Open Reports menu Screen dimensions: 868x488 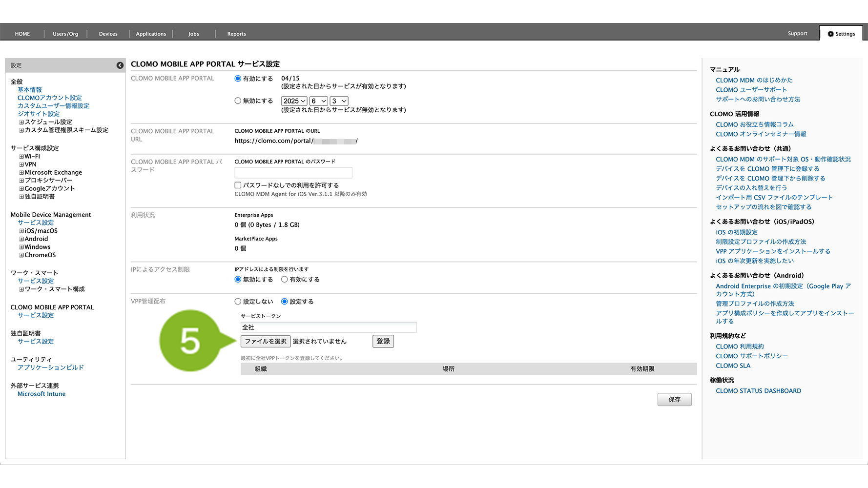click(x=236, y=34)
